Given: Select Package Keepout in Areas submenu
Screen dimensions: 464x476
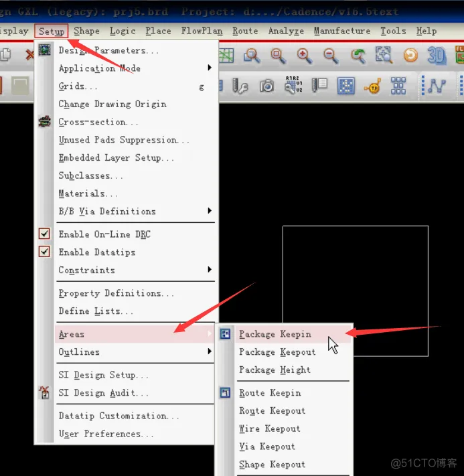Looking at the screenshot, I should pyautogui.click(x=293, y=352).
